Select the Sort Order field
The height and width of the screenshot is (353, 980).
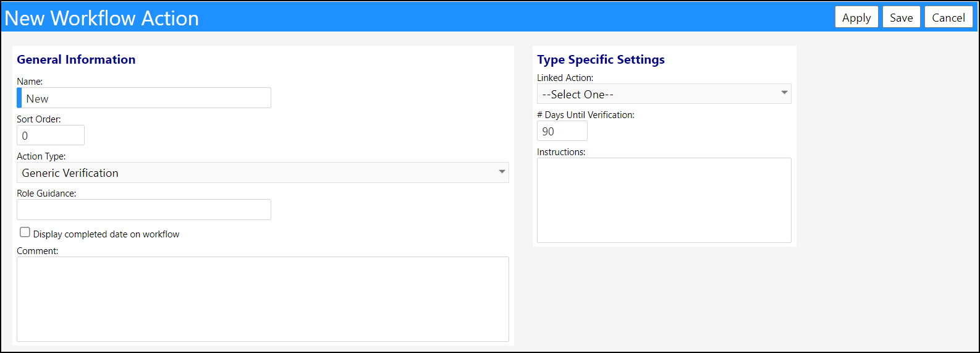[51, 135]
